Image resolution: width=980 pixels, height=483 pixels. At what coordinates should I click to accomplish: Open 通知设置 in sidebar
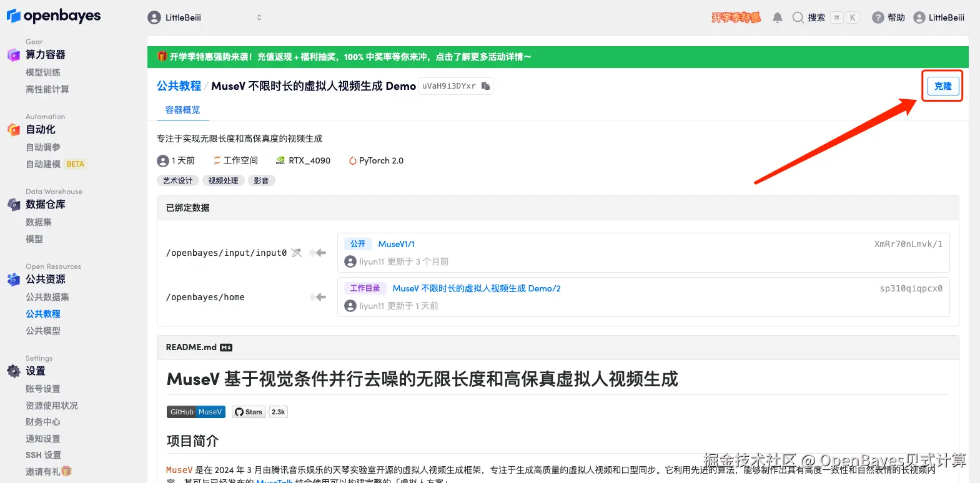(x=43, y=439)
